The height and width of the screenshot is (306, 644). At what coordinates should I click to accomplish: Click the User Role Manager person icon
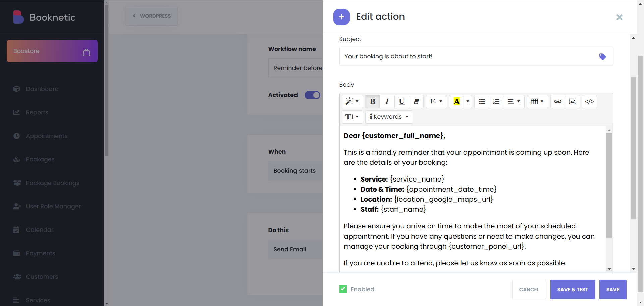(17, 206)
